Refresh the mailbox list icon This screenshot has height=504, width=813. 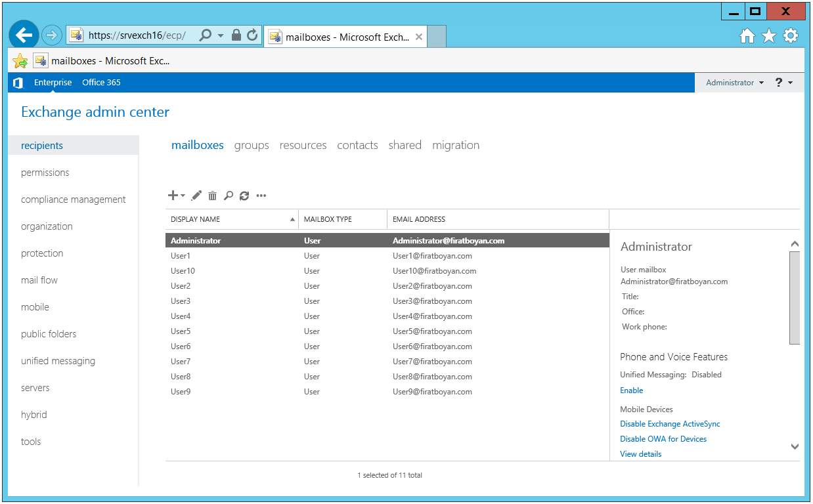[244, 195]
